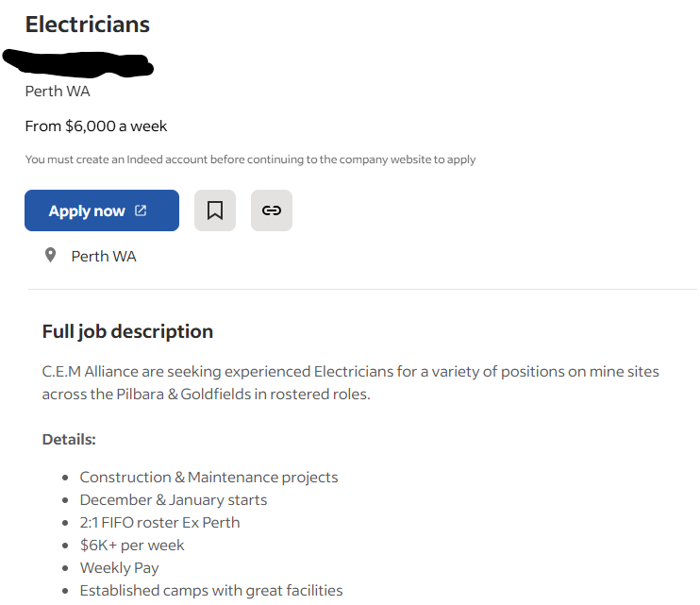Click the Full job description heading
The image size is (700, 605).
(x=127, y=331)
